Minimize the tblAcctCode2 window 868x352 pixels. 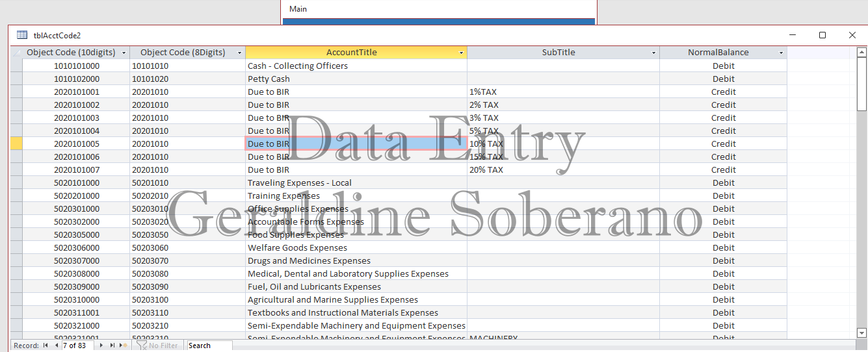tap(793, 35)
